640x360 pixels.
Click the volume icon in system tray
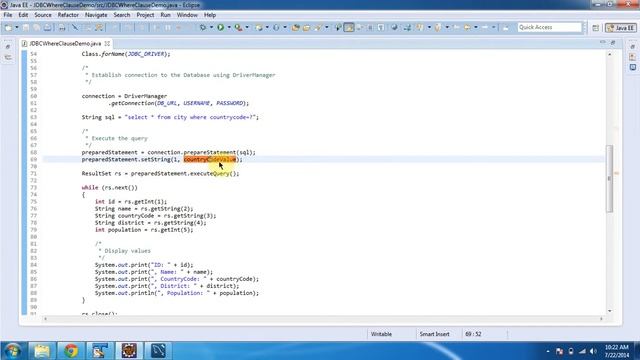[x=593, y=351]
